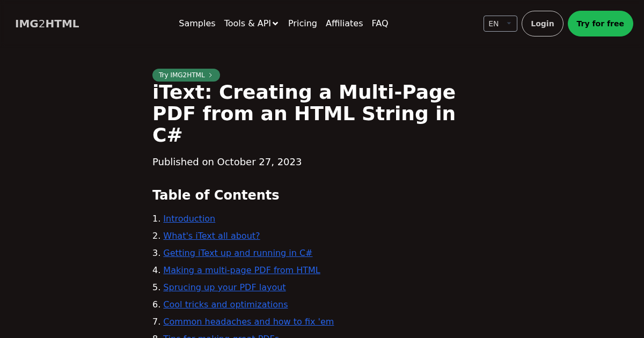Click the article heading about iText multi-page PDFs

304,113
